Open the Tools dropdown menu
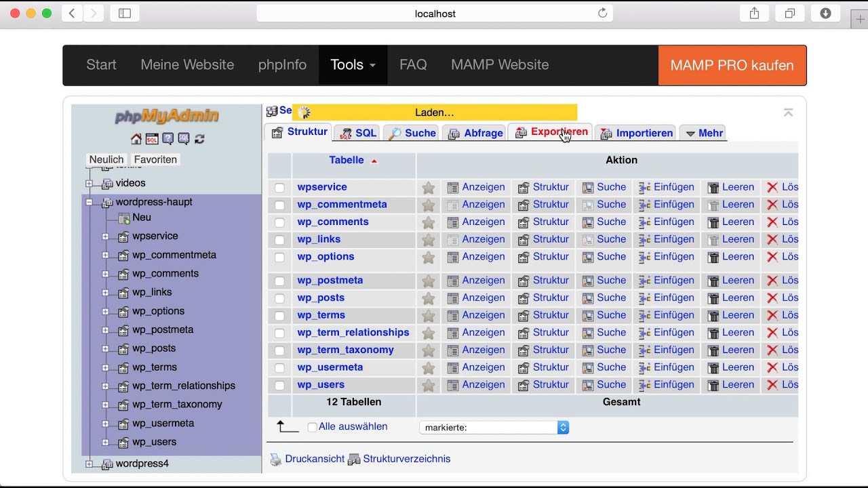The height and width of the screenshot is (488, 868). [x=353, y=65]
